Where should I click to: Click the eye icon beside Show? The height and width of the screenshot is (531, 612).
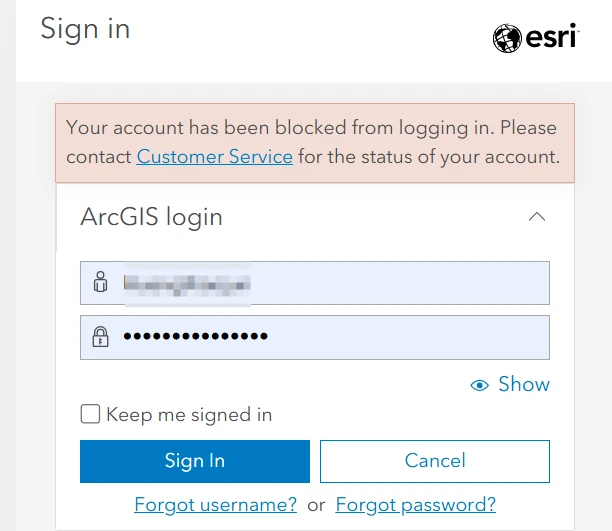point(479,385)
